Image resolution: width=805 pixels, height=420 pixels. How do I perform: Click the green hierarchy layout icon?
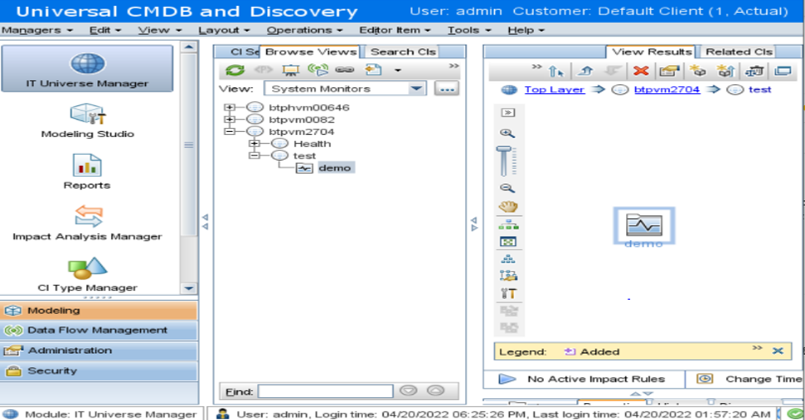point(508,224)
